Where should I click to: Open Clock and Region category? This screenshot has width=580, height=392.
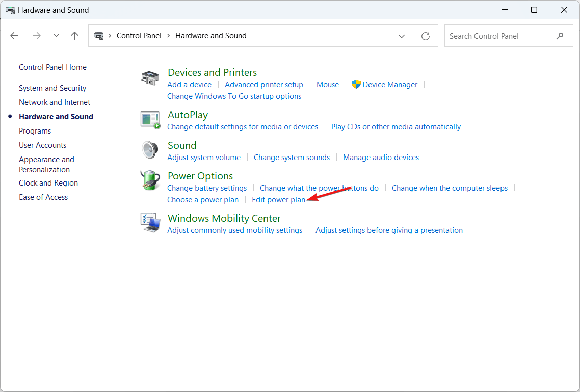point(48,182)
